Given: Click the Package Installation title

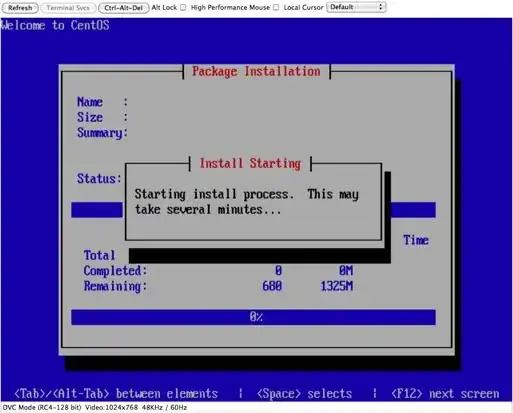Looking at the screenshot, I should 256,71.
